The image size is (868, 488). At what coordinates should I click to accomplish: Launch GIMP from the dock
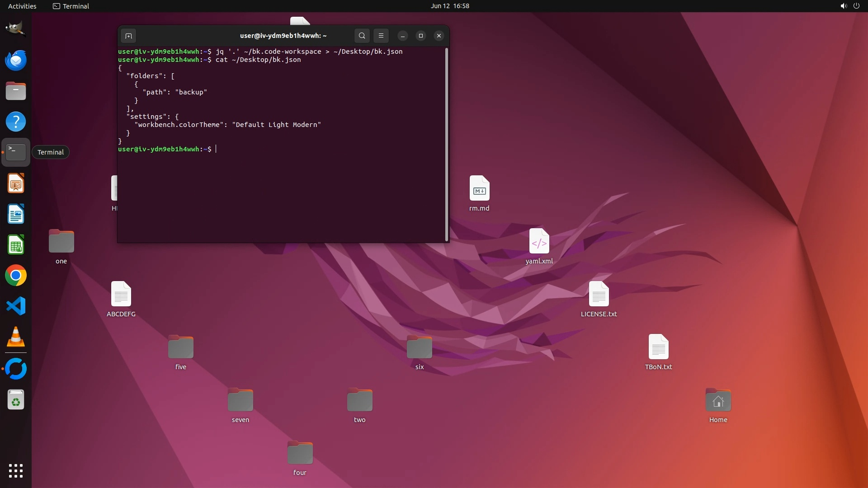(x=16, y=29)
